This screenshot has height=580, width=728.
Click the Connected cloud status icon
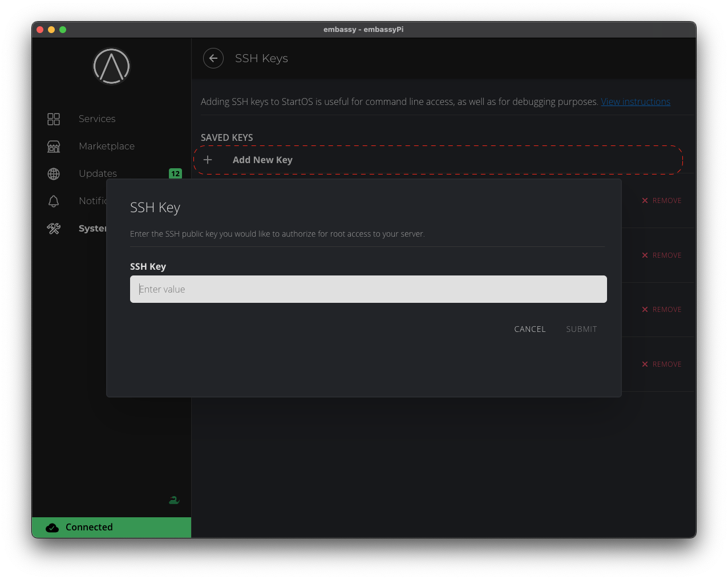point(52,528)
